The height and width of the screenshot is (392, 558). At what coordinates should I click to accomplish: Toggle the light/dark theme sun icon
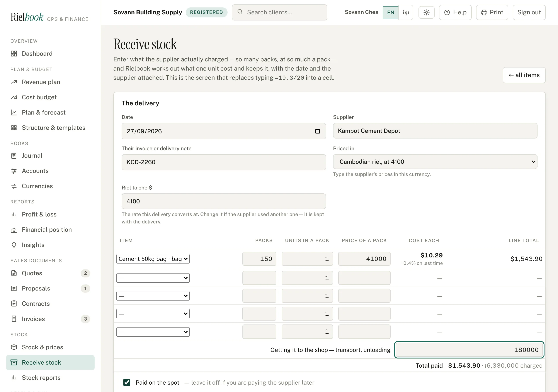pyautogui.click(x=427, y=12)
